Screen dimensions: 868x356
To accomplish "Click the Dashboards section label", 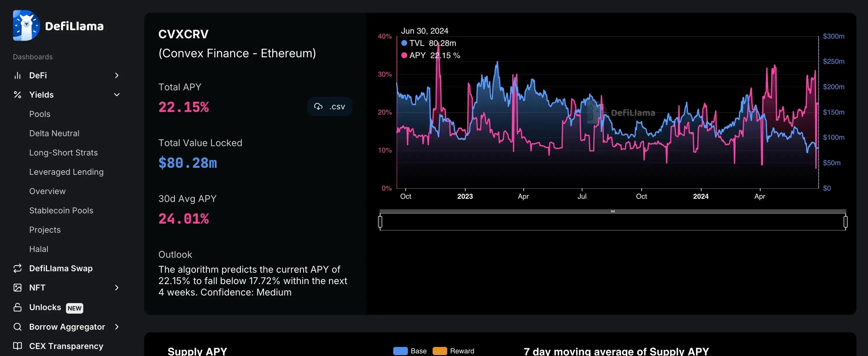I will [x=33, y=57].
